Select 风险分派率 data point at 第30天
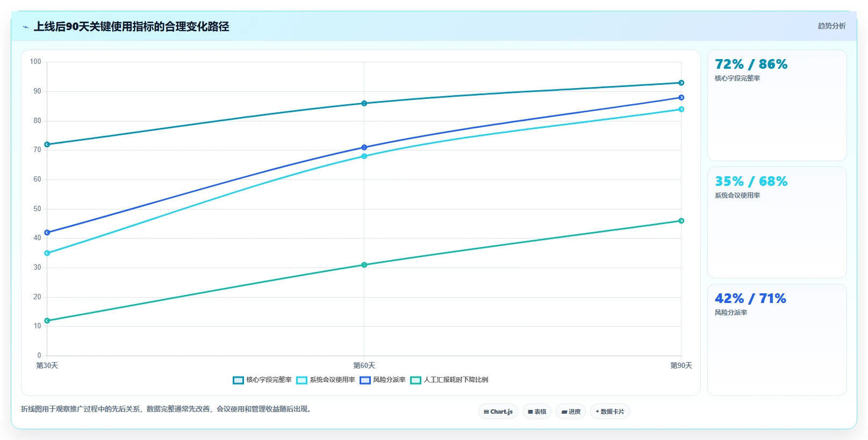This screenshot has width=868, height=440. pos(47,233)
